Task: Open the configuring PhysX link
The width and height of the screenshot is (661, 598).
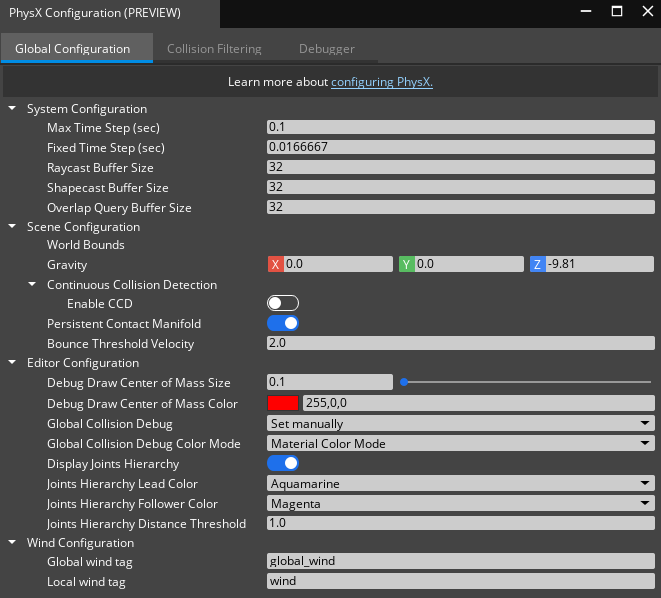Action: pyautogui.click(x=382, y=82)
